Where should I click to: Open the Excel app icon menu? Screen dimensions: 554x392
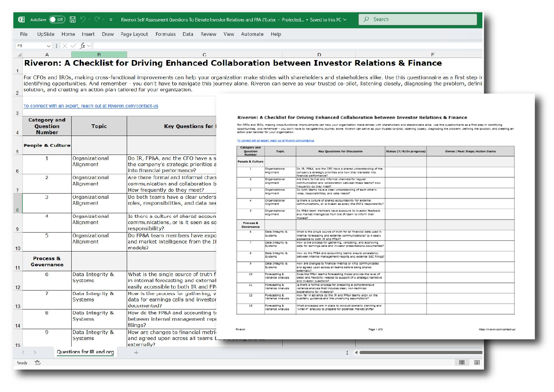pyautogui.click(x=21, y=20)
